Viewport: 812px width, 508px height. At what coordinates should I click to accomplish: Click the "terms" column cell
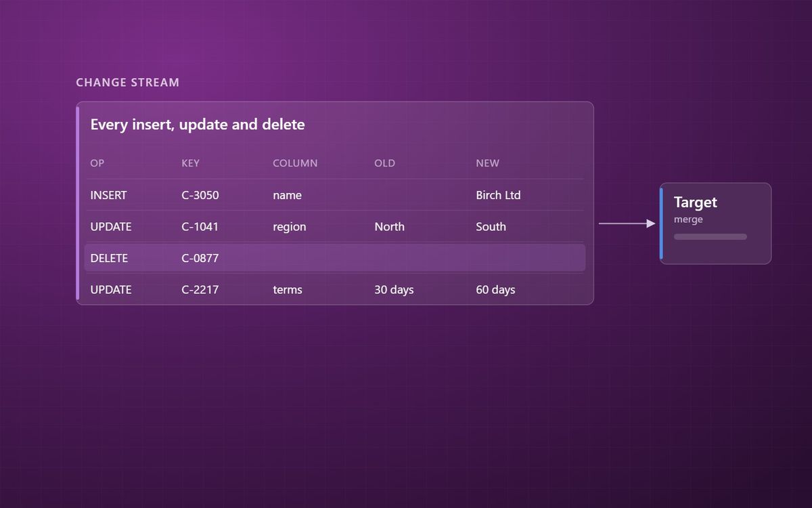point(288,290)
